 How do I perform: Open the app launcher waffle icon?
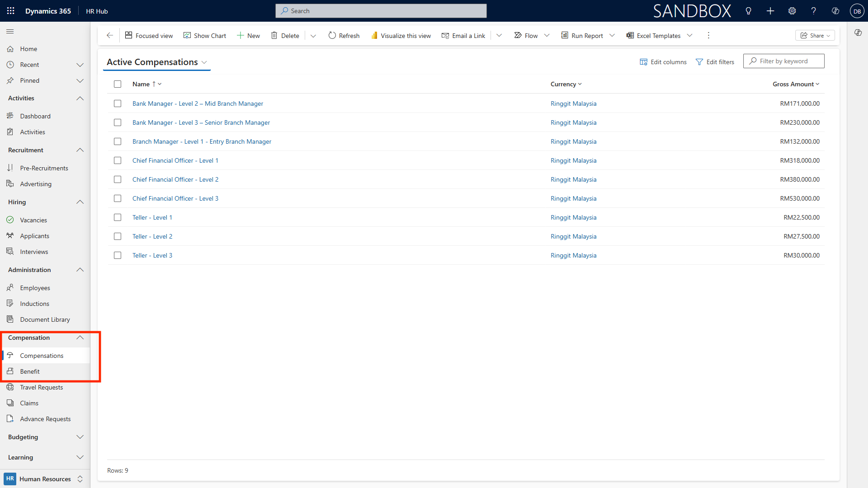[x=11, y=11]
